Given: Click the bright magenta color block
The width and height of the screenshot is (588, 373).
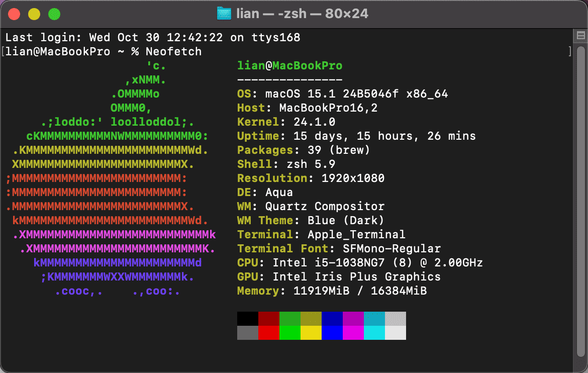Looking at the screenshot, I should tap(353, 333).
